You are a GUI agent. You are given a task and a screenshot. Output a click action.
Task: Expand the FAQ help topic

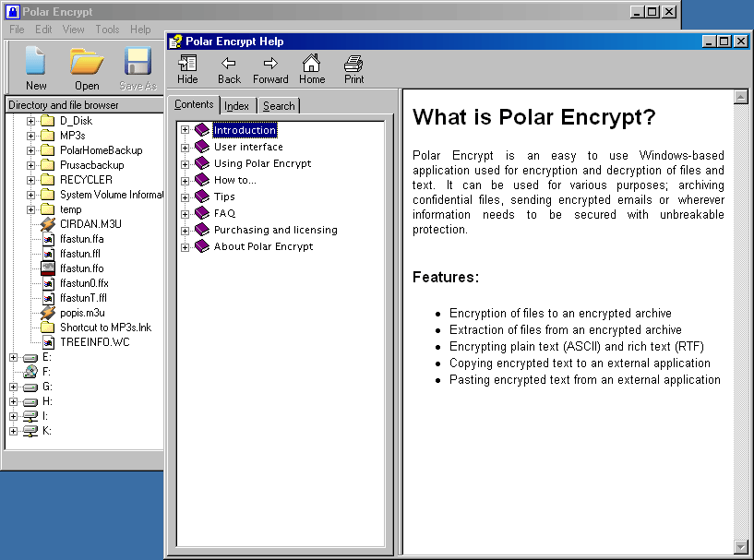click(185, 214)
